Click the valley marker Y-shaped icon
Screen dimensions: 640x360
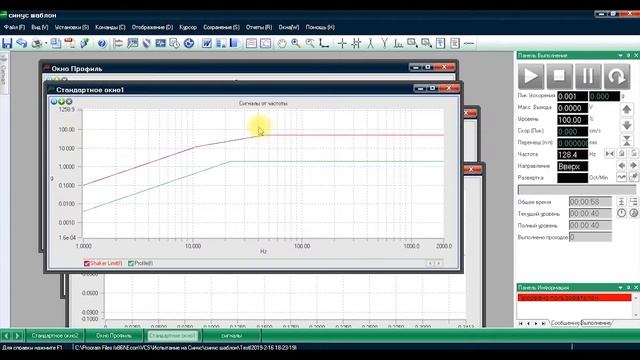tap(384, 43)
